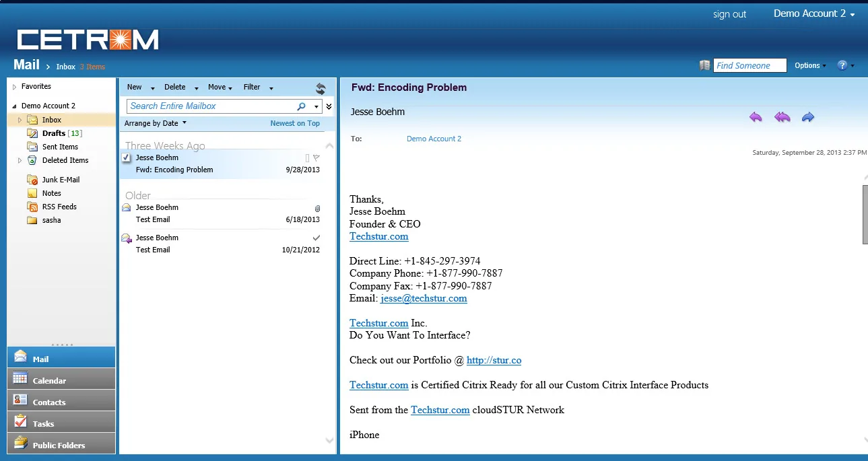Click the attachment paperclip on the 6/18/2013 email
The image size is (868, 461).
(316, 208)
